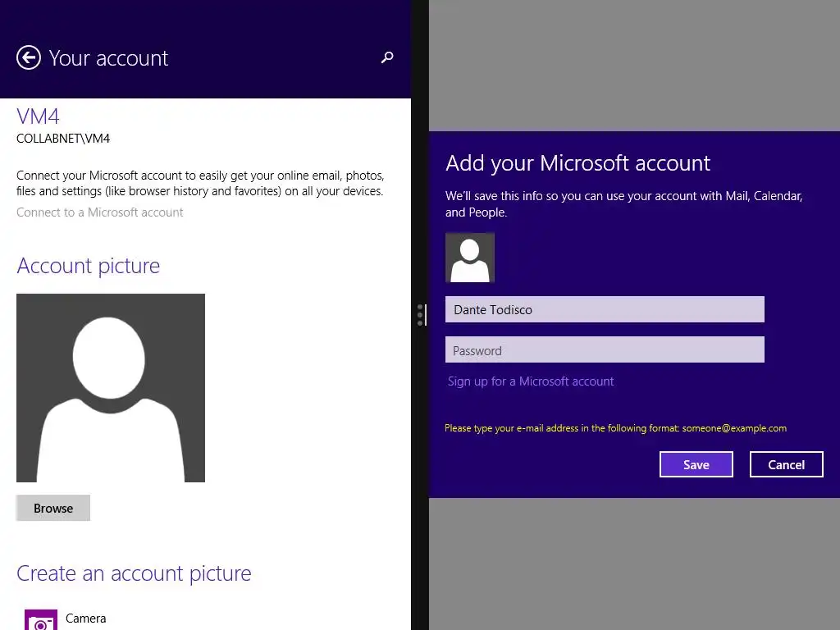Screen dimensions: 840x630
Task: Open Sign up for a Microsoft account link
Action: [x=531, y=381]
